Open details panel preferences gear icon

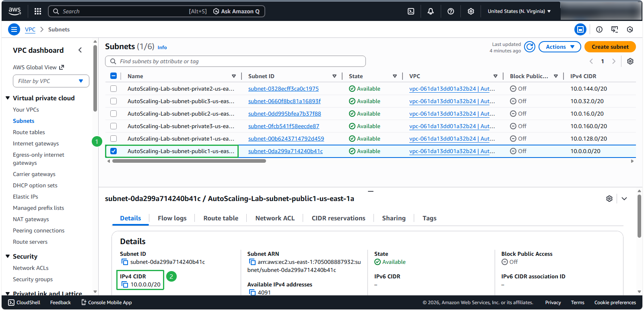tap(609, 199)
